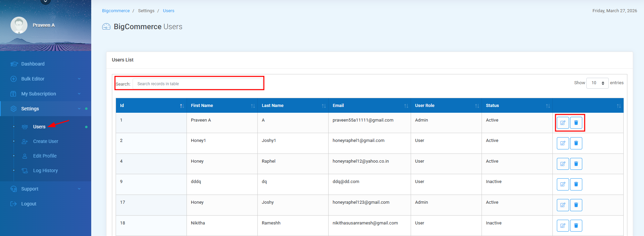Delete user dddq row
644x236 pixels.
pyautogui.click(x=576, y=184)
